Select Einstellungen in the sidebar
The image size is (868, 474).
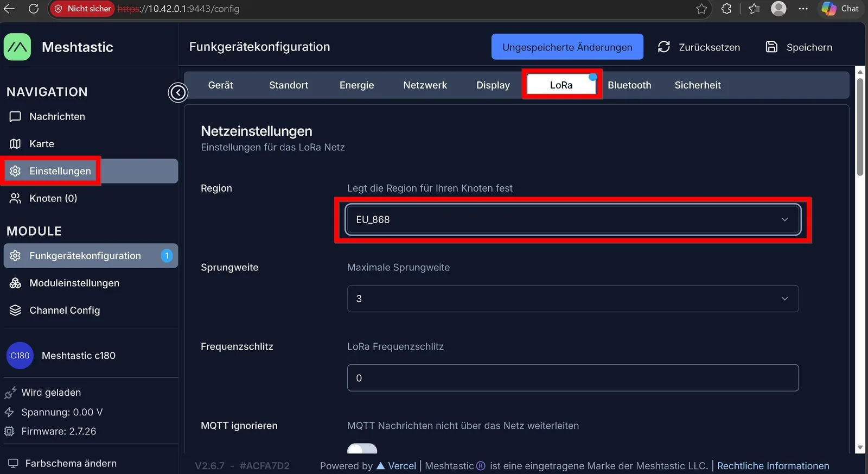pyautogui.click(x=91, y=171)
